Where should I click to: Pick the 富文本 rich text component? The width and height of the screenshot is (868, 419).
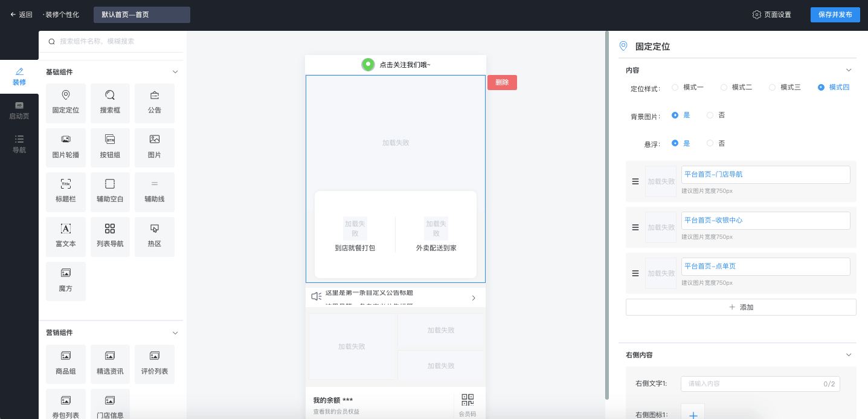click(x=66, y=236)
